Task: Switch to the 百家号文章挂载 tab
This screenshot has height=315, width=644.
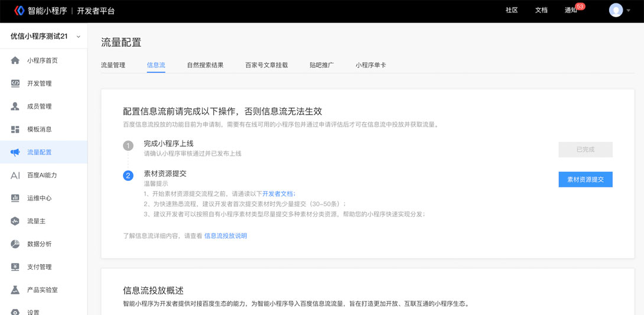Action: (266, 65)
